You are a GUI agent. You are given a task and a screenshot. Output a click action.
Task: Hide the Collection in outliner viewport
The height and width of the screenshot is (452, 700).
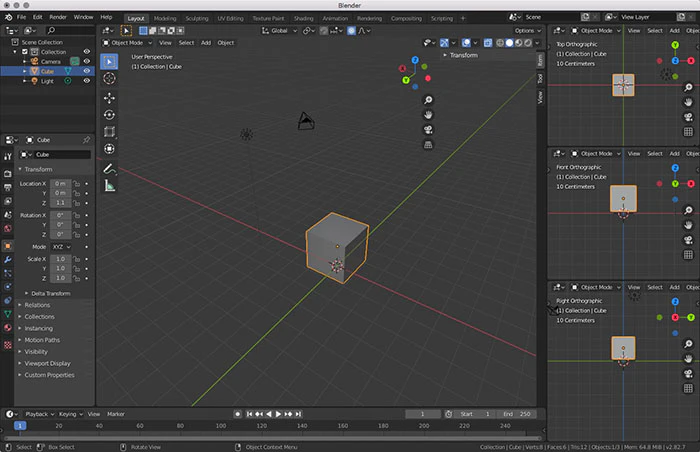tap(87, 52)
